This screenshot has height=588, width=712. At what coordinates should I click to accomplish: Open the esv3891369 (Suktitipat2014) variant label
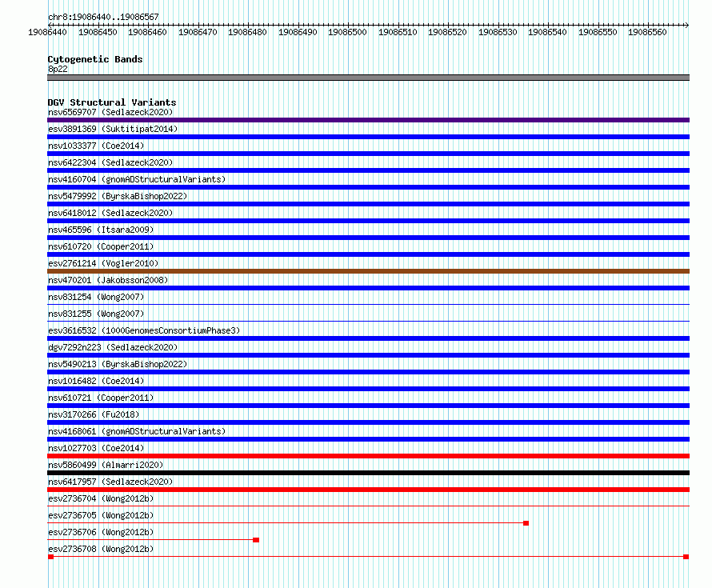coord(113,129)
